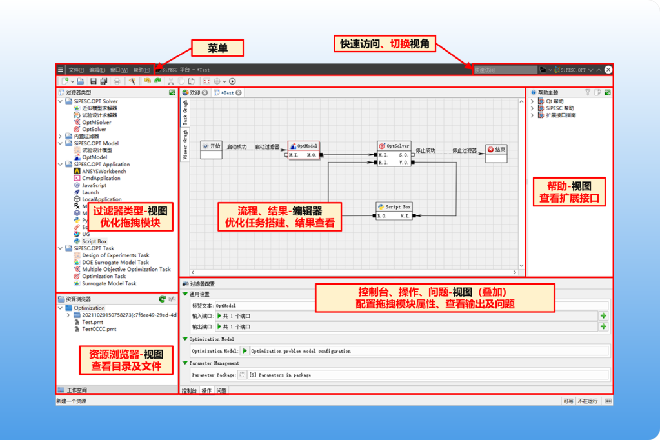Collapse the SiPESC.OPT Solver tree folder

click(61, 101)
